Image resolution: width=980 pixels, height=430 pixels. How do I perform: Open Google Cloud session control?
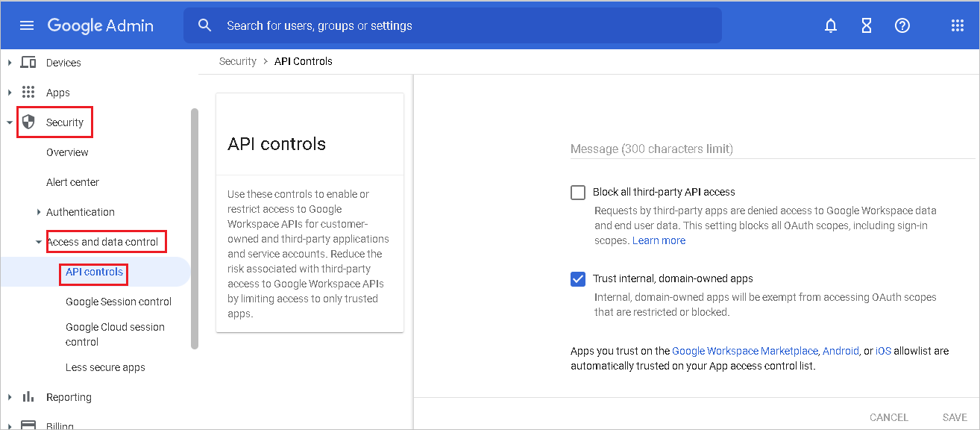point(115,334)
